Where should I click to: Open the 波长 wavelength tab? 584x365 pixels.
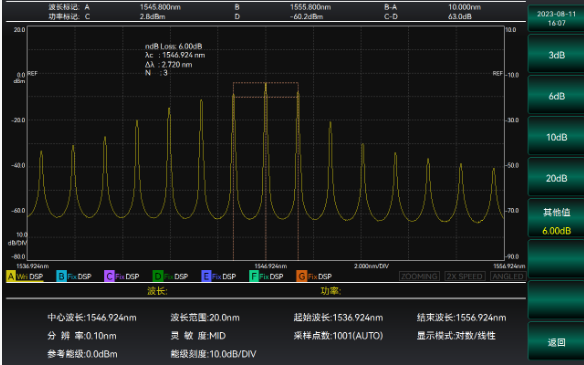point(157,291)
